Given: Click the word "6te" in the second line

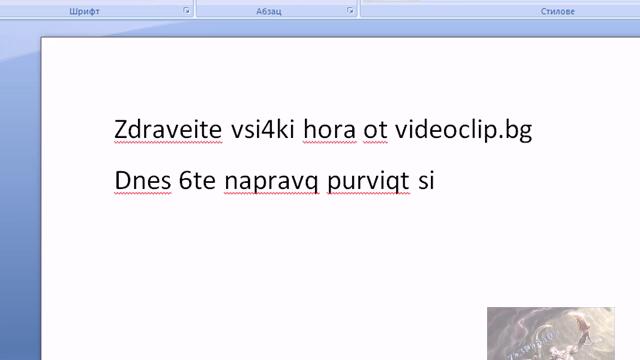Looking at the screenshot, I should (x=197, y=180).
